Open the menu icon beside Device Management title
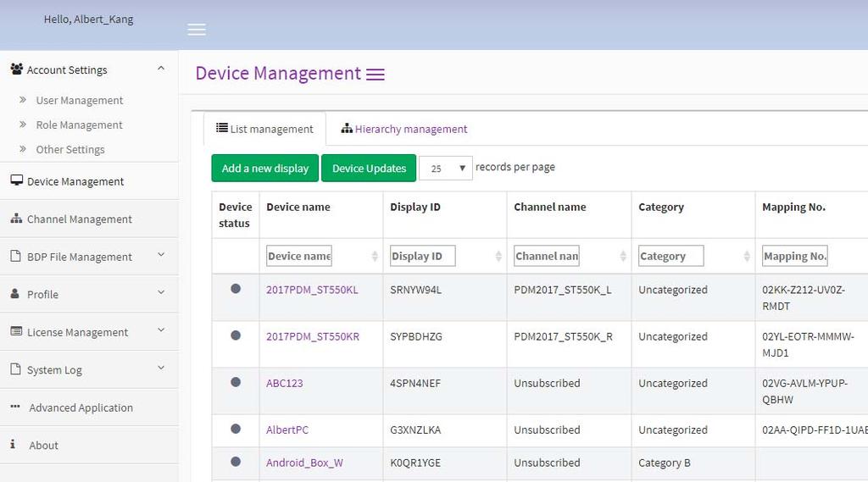This screenshot has height=482, width=868. coord(376,75)
